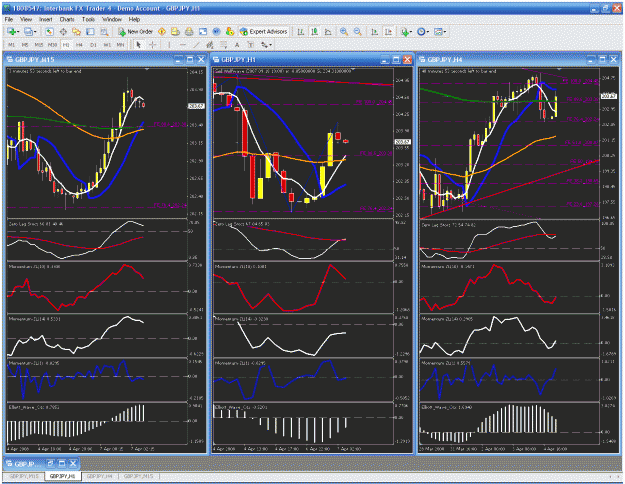Switch chart to line chart type

328,31
